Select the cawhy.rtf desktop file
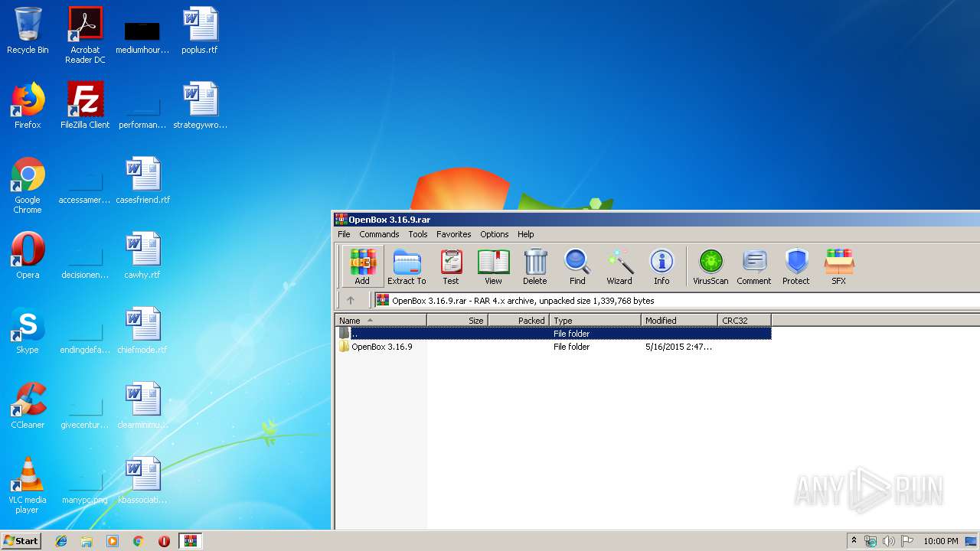Screen dimensions: 980x551 (x=142, y=256)
